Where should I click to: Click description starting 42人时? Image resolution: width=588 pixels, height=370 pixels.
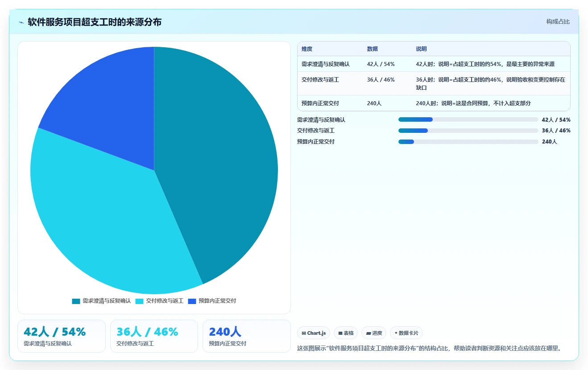(485, 64)
